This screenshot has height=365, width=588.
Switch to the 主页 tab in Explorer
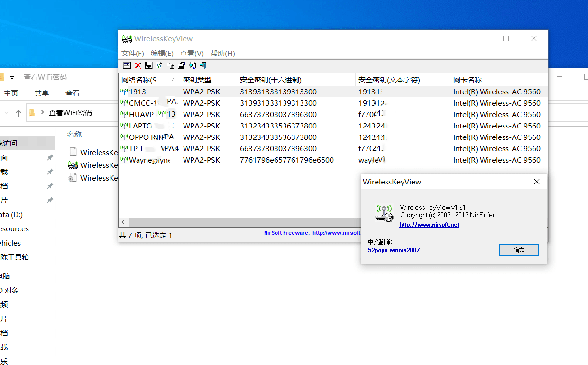[x=11, y=93]
